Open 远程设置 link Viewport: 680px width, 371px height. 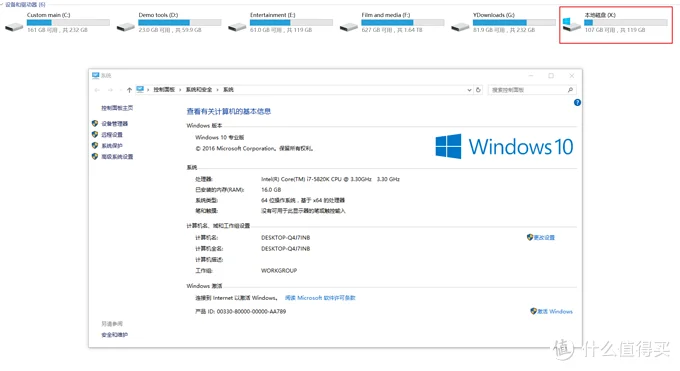click(112, 135)
